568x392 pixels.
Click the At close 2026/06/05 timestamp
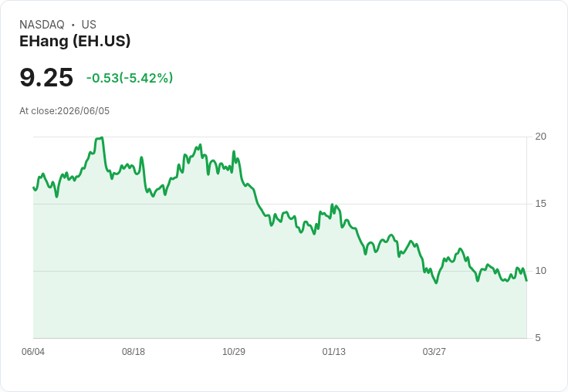click(65, 111)
